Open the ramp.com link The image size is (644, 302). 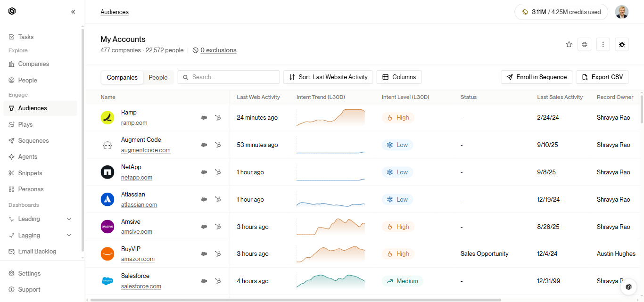134,122
